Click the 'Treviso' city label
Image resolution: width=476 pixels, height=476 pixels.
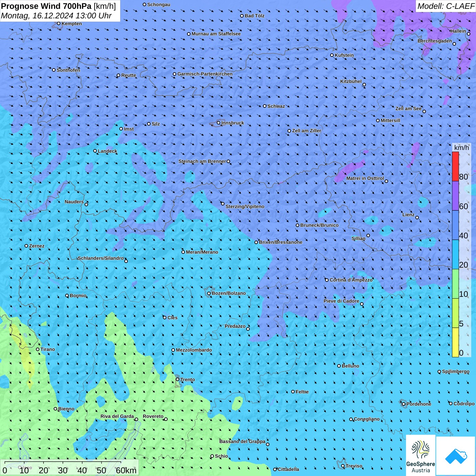[354, 466]
